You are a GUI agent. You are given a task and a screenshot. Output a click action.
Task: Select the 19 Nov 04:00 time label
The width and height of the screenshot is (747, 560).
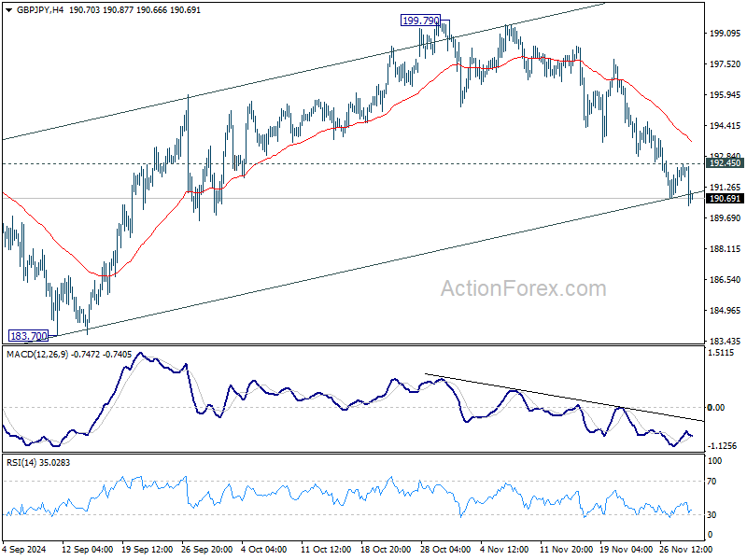[626, 550]
